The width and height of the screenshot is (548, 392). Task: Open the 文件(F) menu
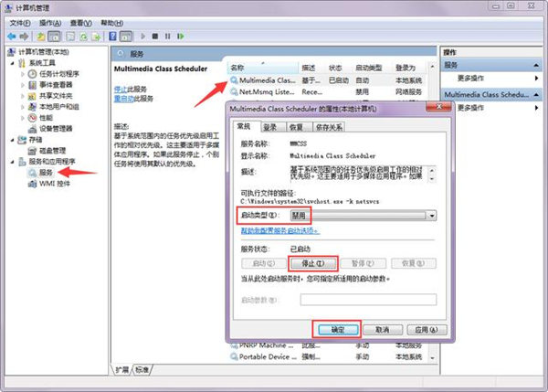[20, 23]
